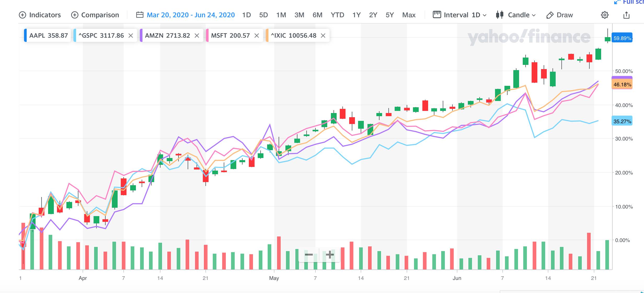Image resolution: width=644 pixels, height=293 pixels.
Task: Select the 2Y time range
Action: (x=373, y=15)
